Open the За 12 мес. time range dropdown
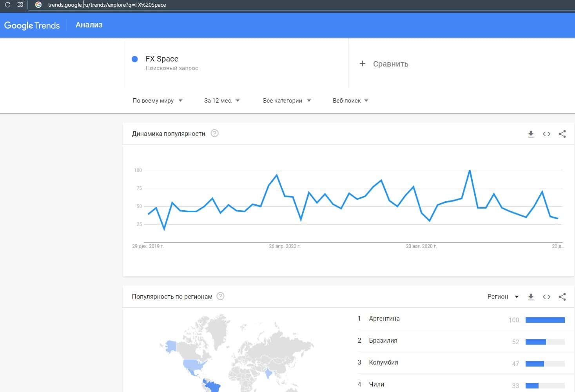The image size is (575, 392). [x=222, y=101]
